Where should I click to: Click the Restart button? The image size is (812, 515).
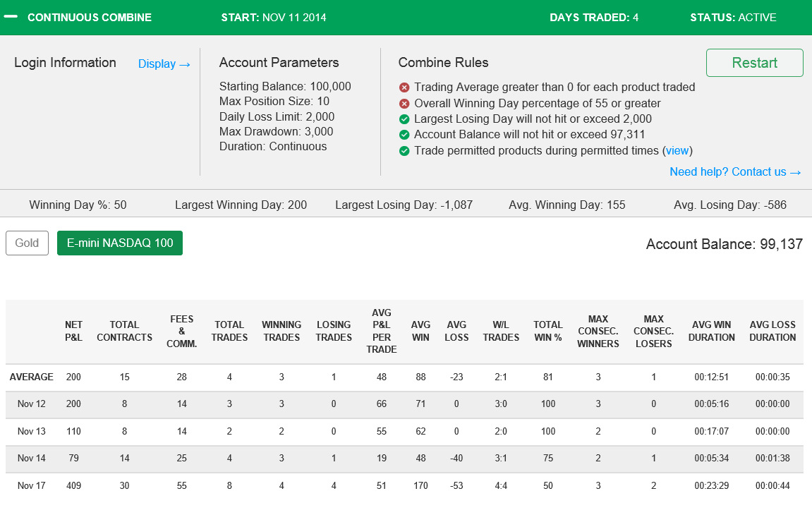coord(755,63)
